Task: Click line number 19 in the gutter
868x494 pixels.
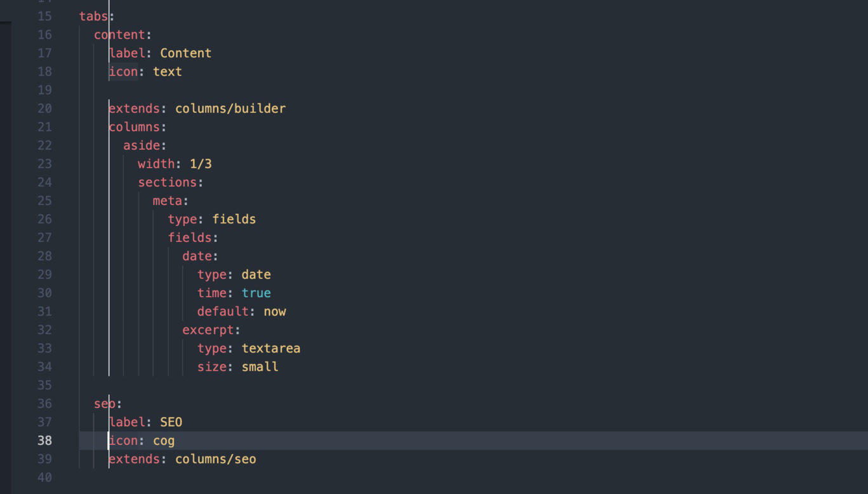Action: coord(44,90)
